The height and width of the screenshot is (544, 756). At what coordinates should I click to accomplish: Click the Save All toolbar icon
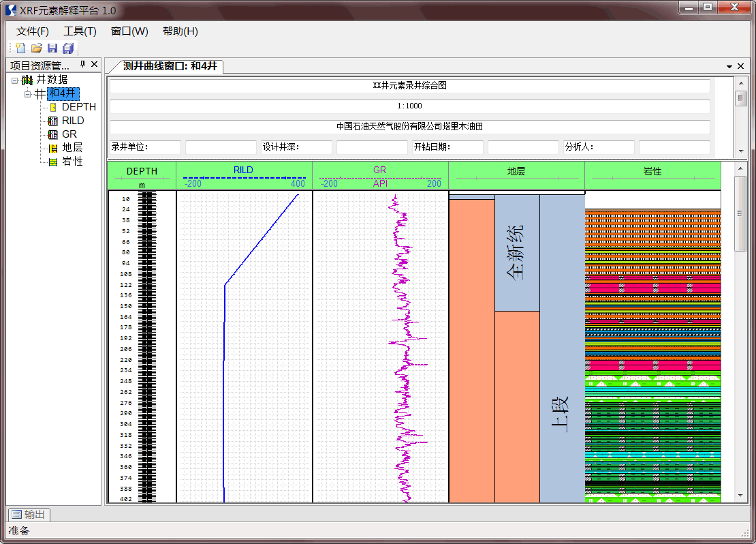point(68,48)
